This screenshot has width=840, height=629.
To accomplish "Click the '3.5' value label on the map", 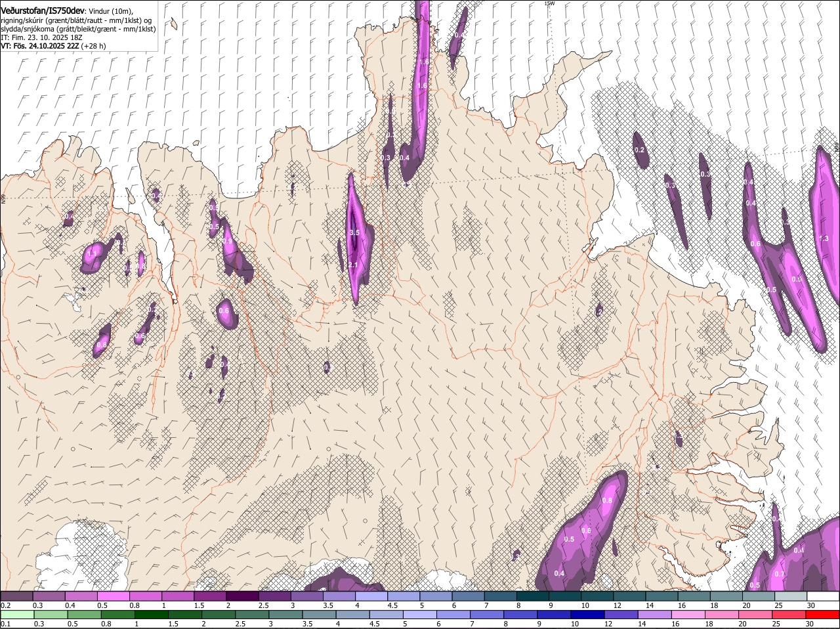I will [x=354, y=233].
